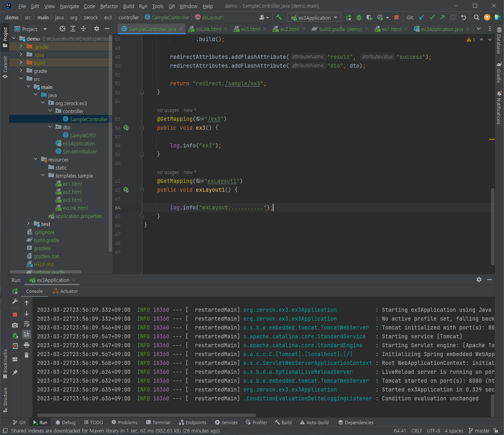Rerun ex3Application in the Run panel
The image size is (504, 435).
pos(15,291)
